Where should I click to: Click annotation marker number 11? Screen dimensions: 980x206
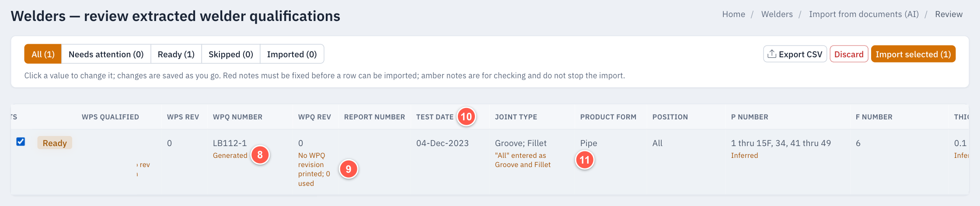(x=585, y=160)
